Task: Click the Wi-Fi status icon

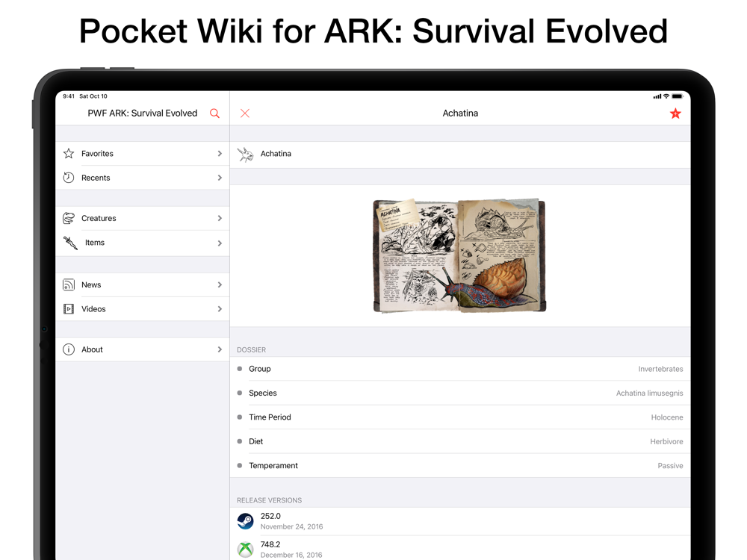Action: [x=666, y=96]
